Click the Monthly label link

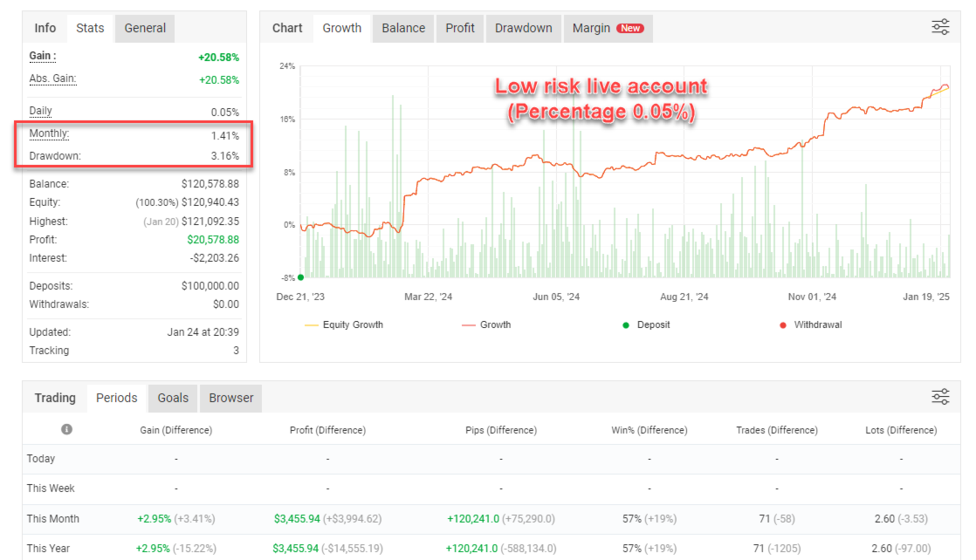coord(49,133)
